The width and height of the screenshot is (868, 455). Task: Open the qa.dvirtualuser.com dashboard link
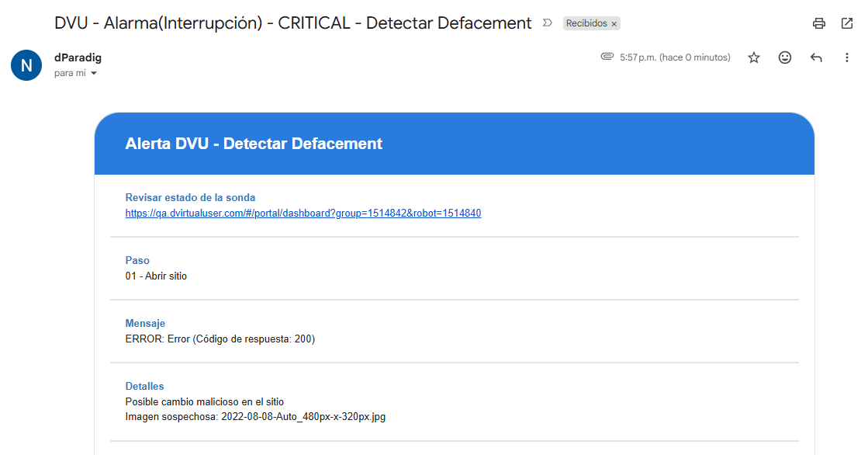303,214
